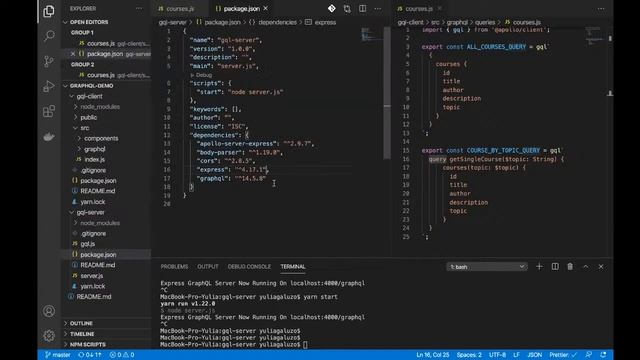
Task: Click the Prettier status bar item
Action: pyautogui.click(x=563, y=355)
